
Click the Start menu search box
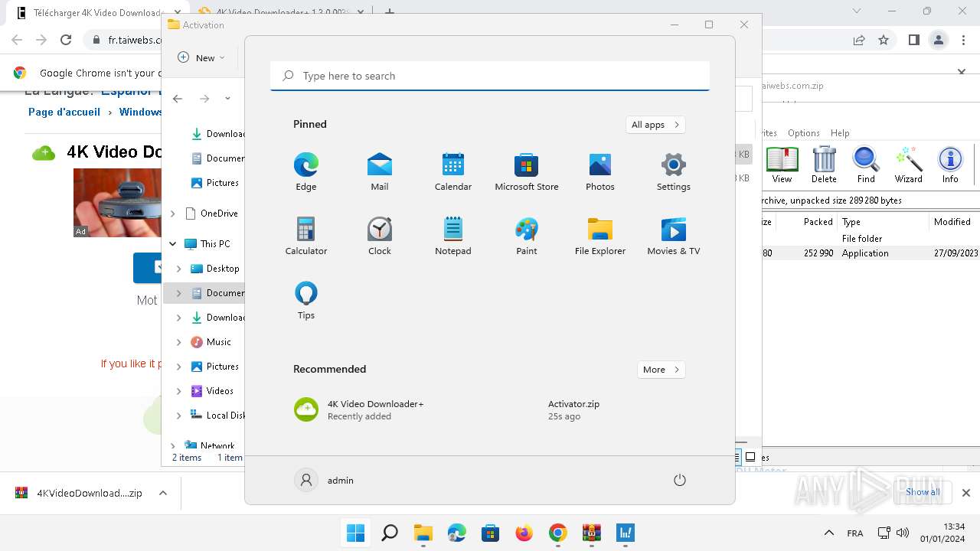click(x=490, y=76)
